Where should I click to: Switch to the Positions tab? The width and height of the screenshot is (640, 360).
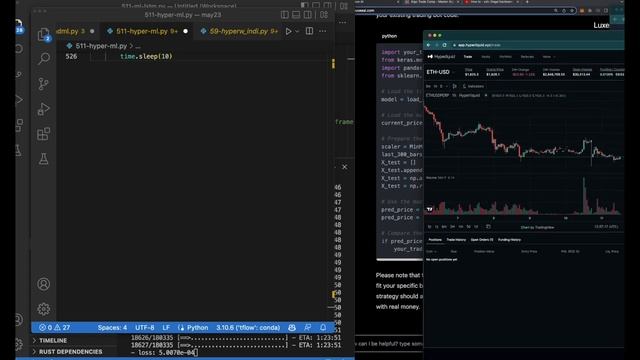pos(435,240)
